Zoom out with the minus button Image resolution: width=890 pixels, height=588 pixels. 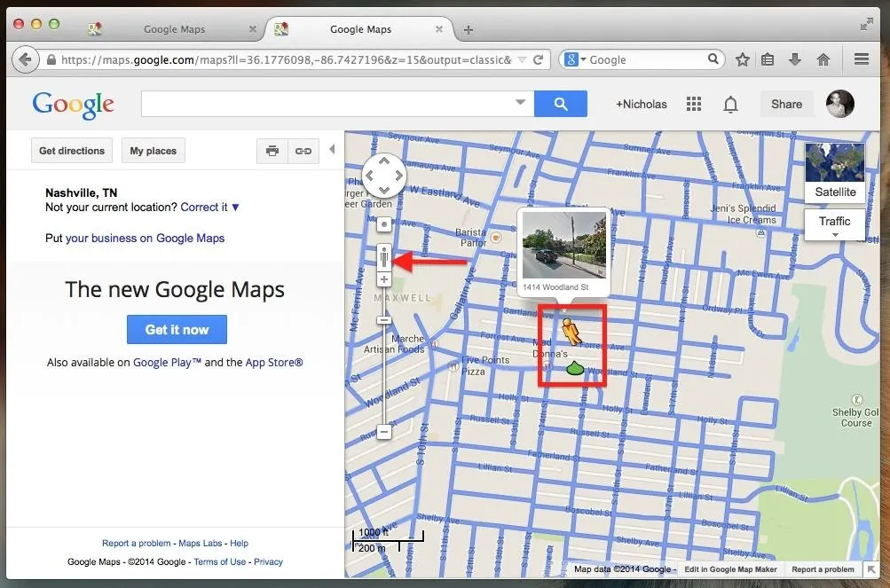click(x=384, y=432)
